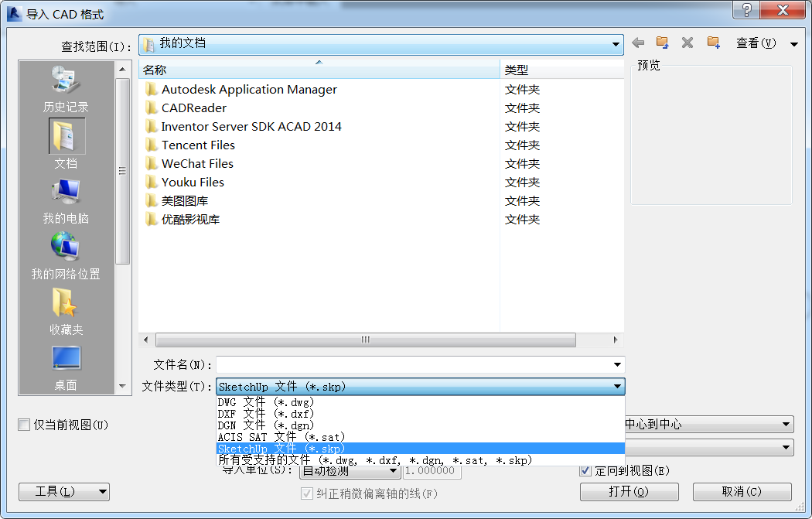Toggle 仅当前视图 checkbox
The image size is (812, 519).
(24, 425)
